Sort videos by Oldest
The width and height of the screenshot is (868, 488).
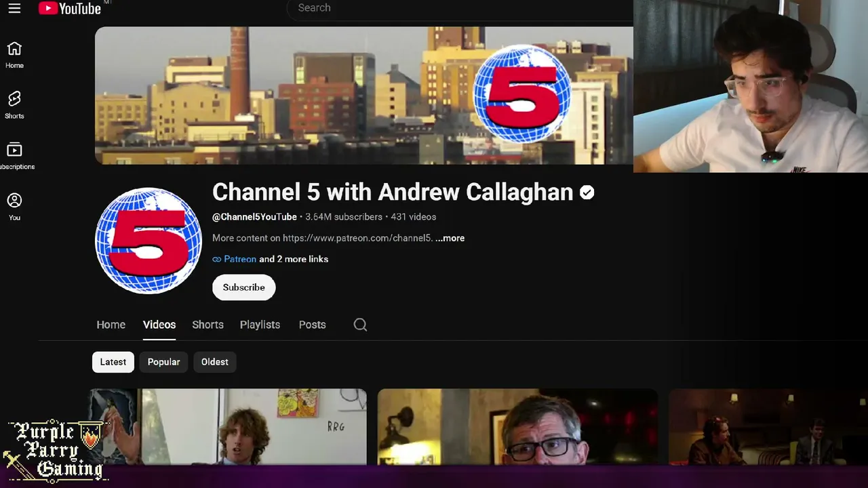click(214, 362)
